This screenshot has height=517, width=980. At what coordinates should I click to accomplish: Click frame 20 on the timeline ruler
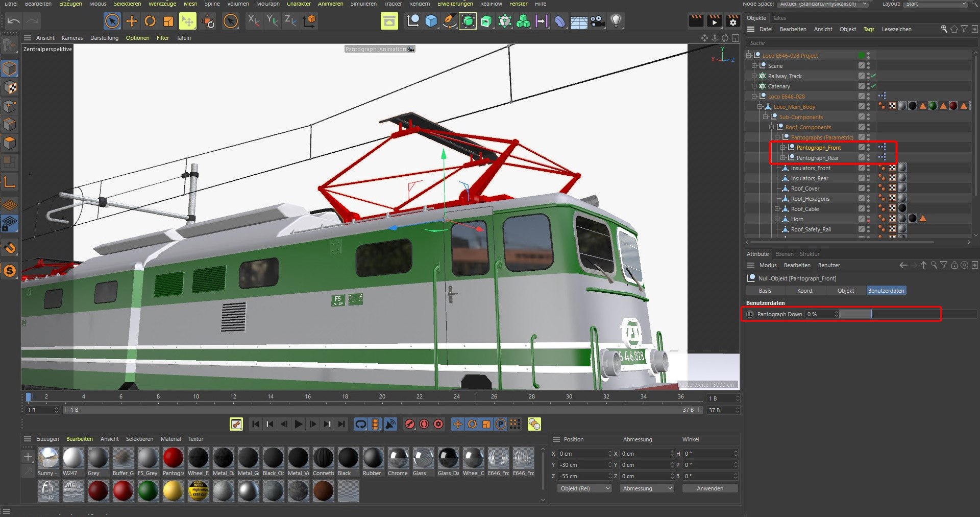[x=382, y=396]
